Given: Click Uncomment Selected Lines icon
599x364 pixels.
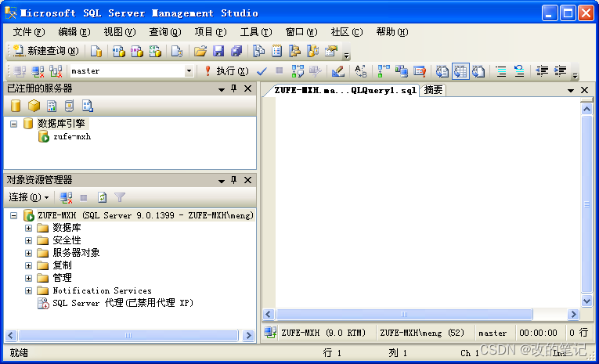Looking at the screenshot, I should (519, 71).
